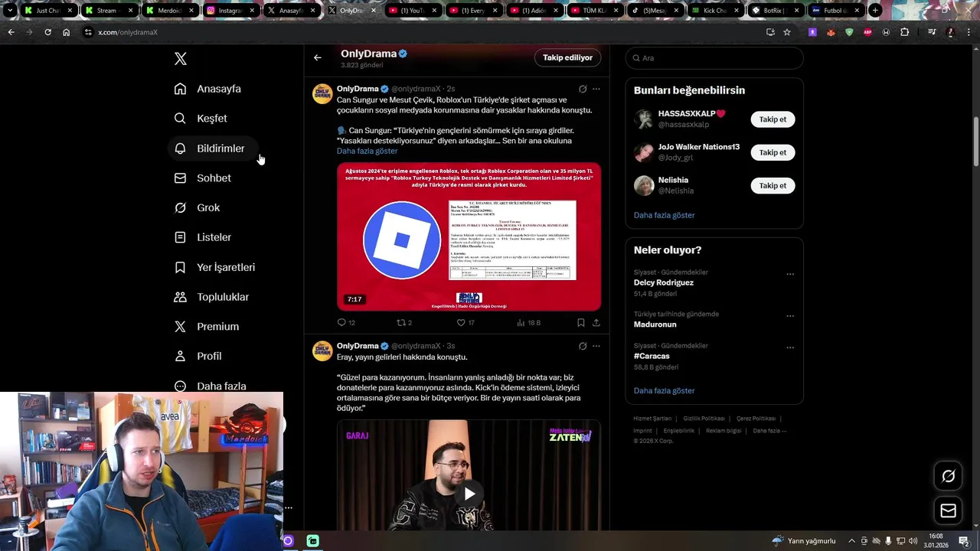The height and width of the screenshot is (551, 980).
Task: Bookmark the Roblox post
Action: 581,323
